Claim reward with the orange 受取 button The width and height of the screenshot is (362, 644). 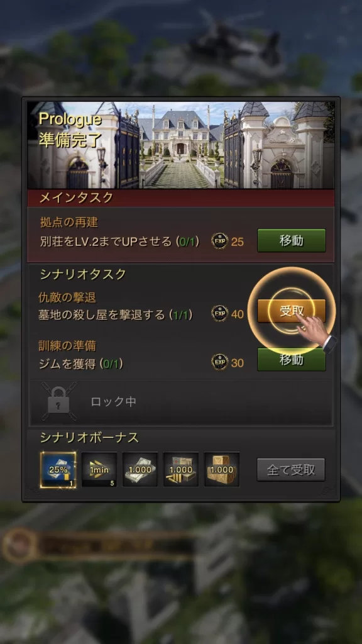pyautogui.click(x=292, y=311)
